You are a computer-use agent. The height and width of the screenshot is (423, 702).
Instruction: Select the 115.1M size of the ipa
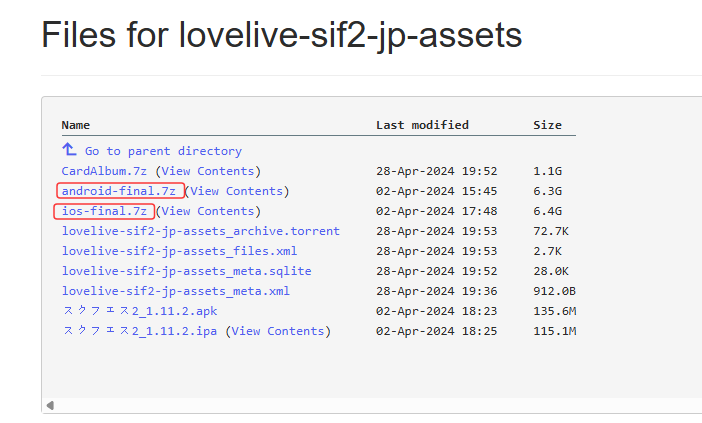pos(554,331)
